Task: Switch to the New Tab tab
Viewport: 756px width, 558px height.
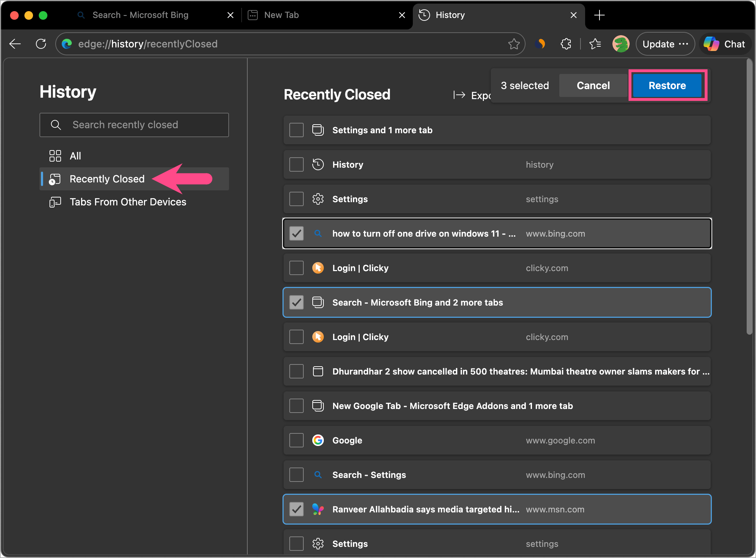Action: click(281, 15)
